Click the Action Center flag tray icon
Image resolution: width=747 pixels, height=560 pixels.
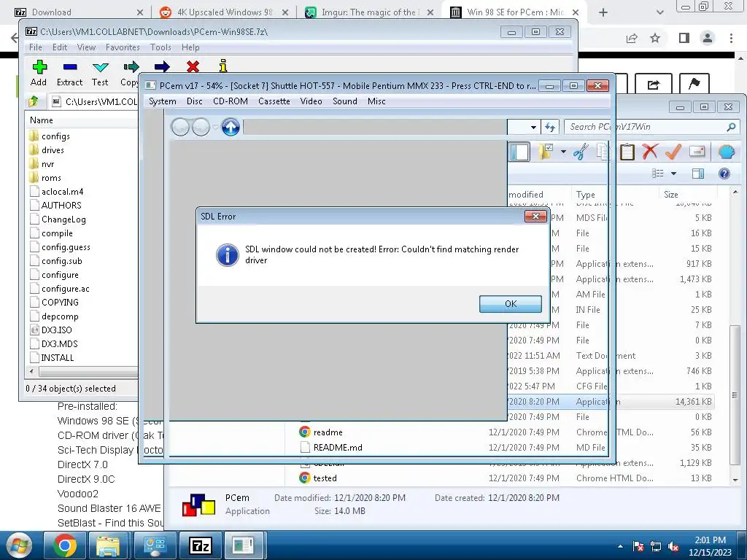(x=638, y=546)
